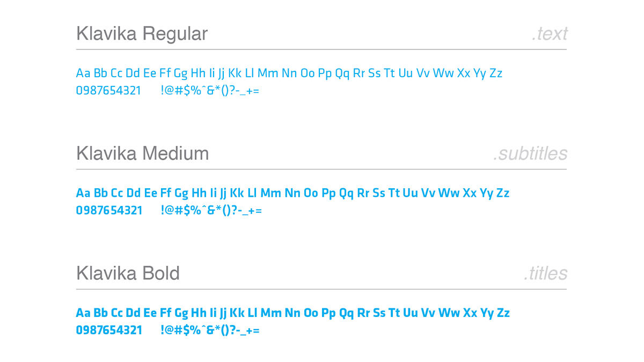The width and height of the screenshot is (644, 362).
Task: Click the Medium symbols sample
Action: click(x=211, y=210)
